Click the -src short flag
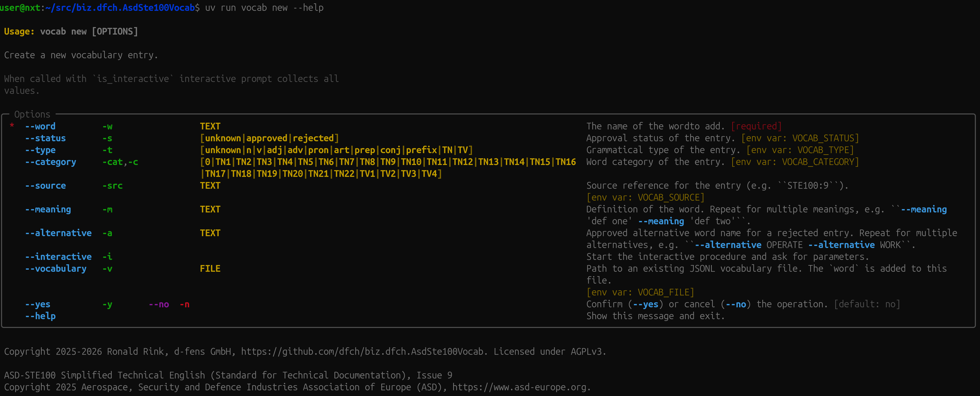 (112, 185)
